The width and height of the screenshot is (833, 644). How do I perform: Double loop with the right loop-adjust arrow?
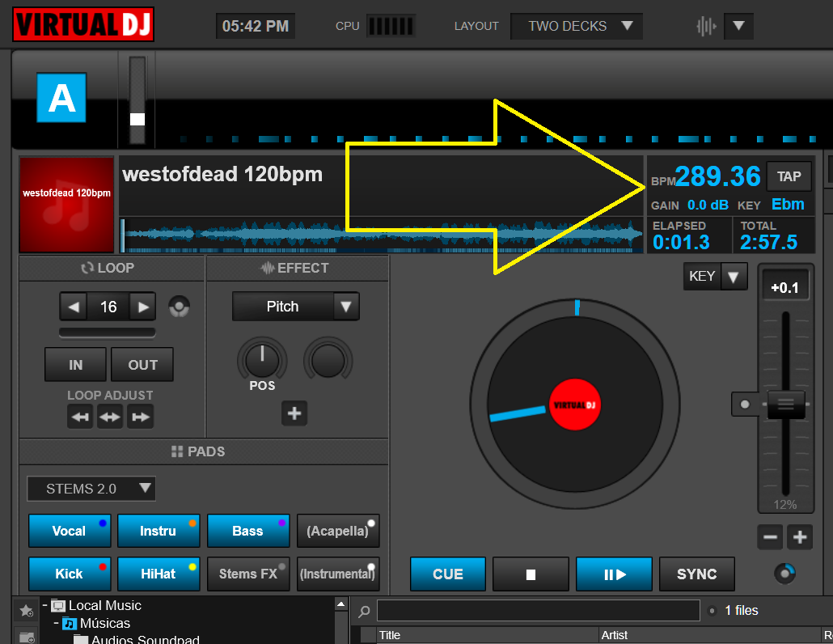click(x=140, y=417)
